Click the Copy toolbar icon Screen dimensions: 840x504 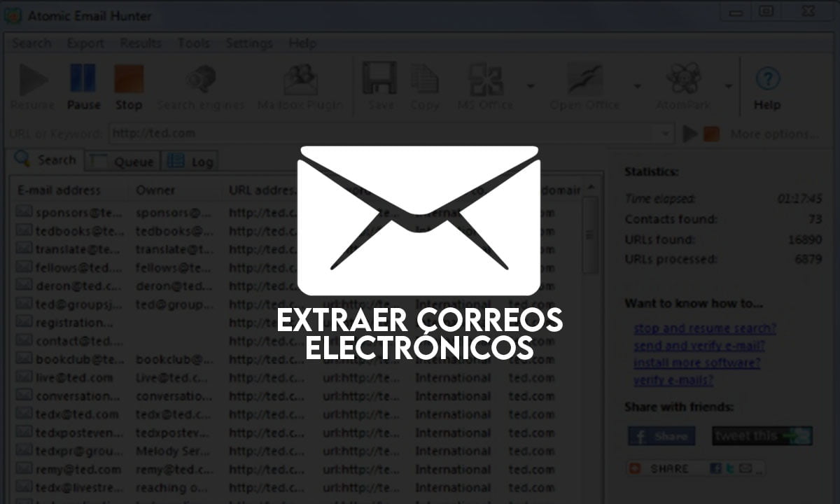[x=425, y=87]
